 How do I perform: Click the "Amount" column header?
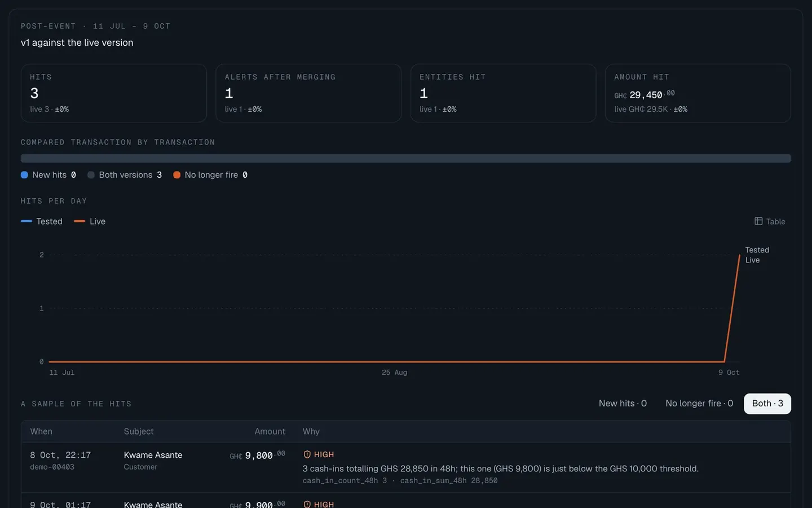[x=270, y=431]
